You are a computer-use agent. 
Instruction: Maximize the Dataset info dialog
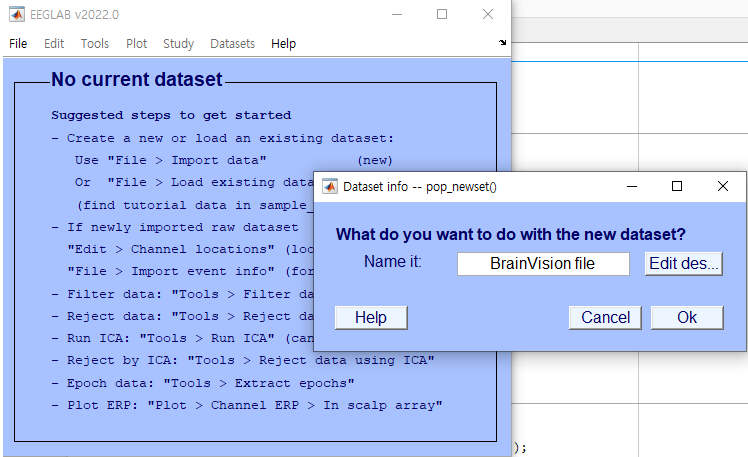(676, 186)
